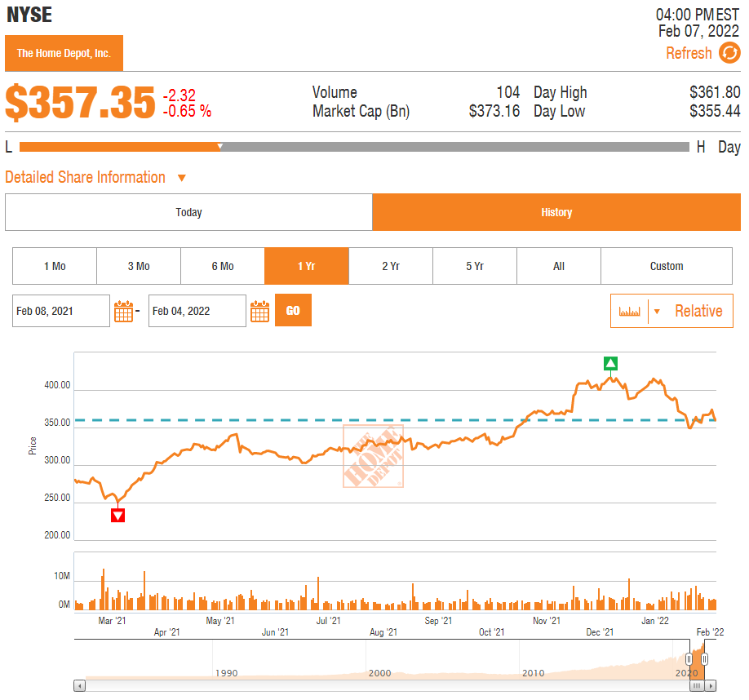Click the $357.35 share price

pyautogui.click(x=80, y=102)
